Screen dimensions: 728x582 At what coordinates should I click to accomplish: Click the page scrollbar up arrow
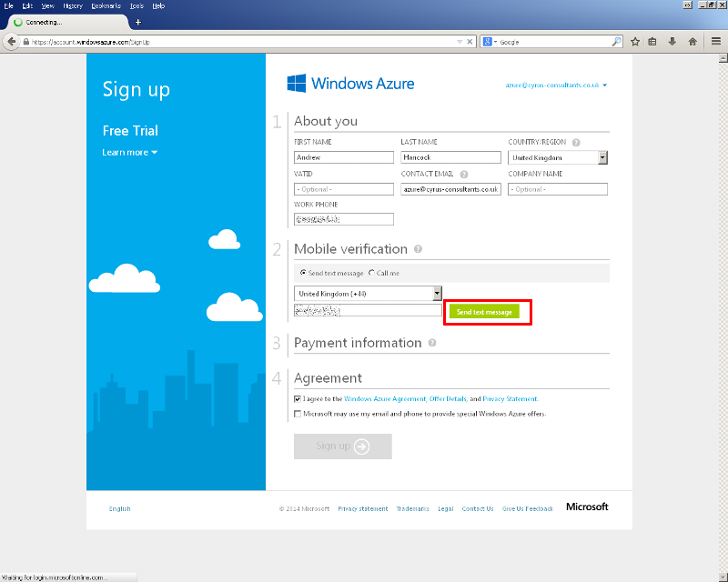(x=723, y=58)
